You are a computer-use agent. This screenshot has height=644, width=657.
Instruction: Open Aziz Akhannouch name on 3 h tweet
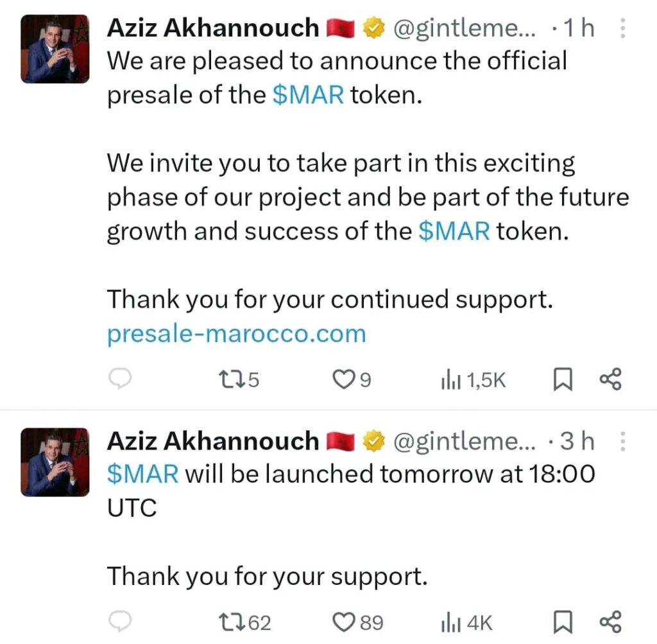[x=212, y=441]
